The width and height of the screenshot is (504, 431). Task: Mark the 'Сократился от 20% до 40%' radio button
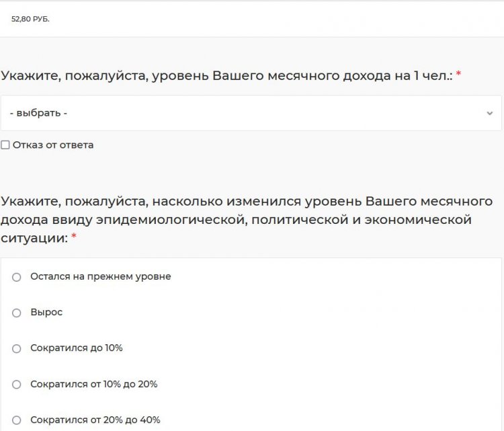pyautogui.click(x=17, y=420)
